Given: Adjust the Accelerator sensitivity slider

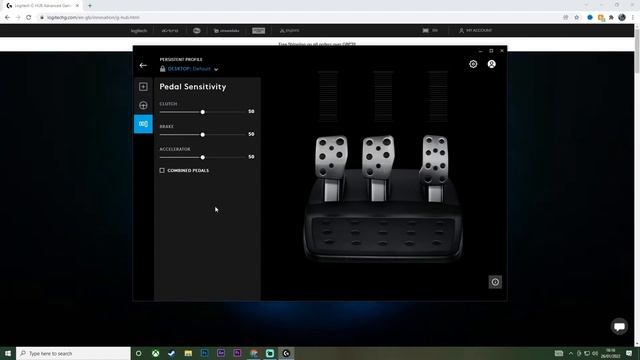Looking at the screenshot, I should 202,157.
